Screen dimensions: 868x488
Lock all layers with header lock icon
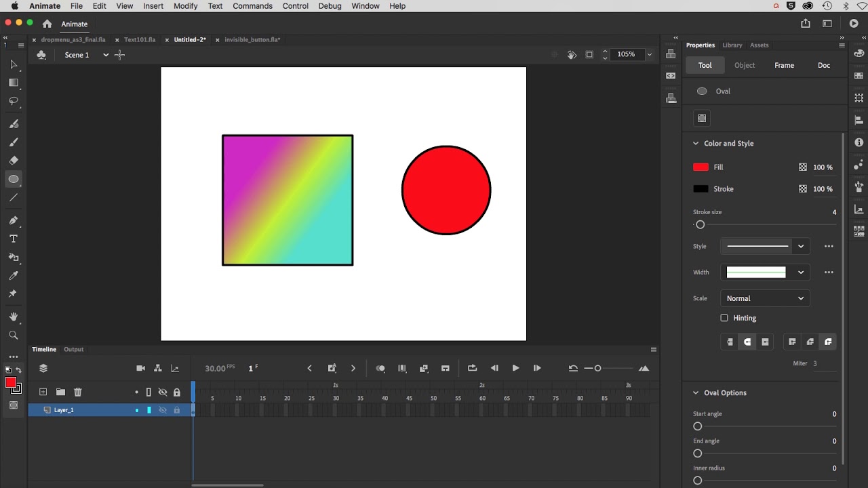point(177,392)
